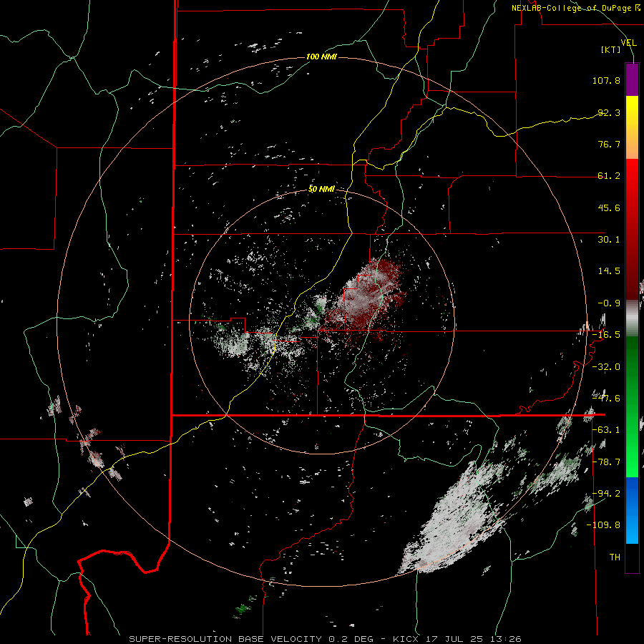Click the purple top segment of color bar
The height and width of the screenshot is (644, 644).
click(632, 79)
